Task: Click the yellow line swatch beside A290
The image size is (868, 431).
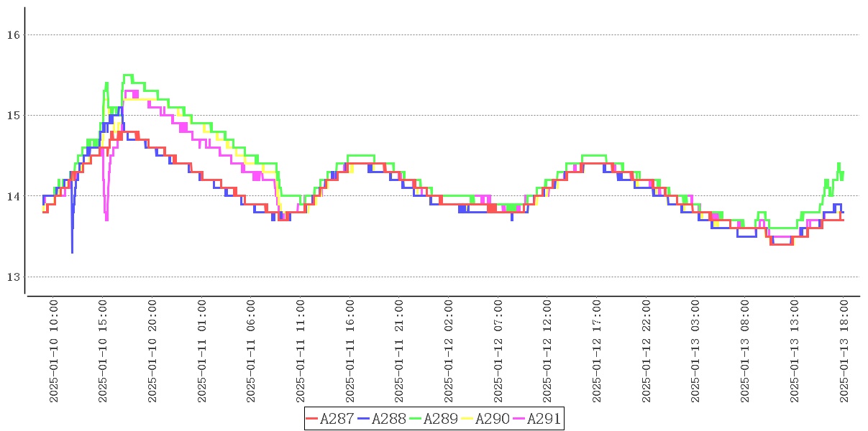Action: click(467, 419)
